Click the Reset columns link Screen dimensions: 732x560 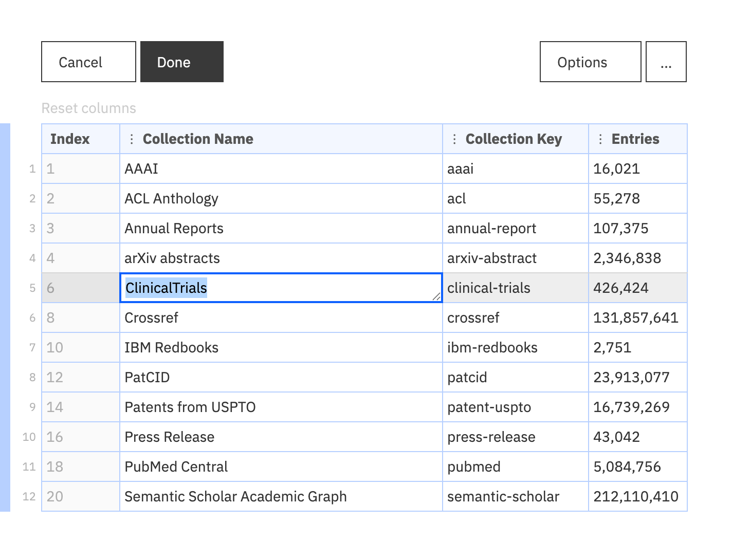tap(89, 108)
